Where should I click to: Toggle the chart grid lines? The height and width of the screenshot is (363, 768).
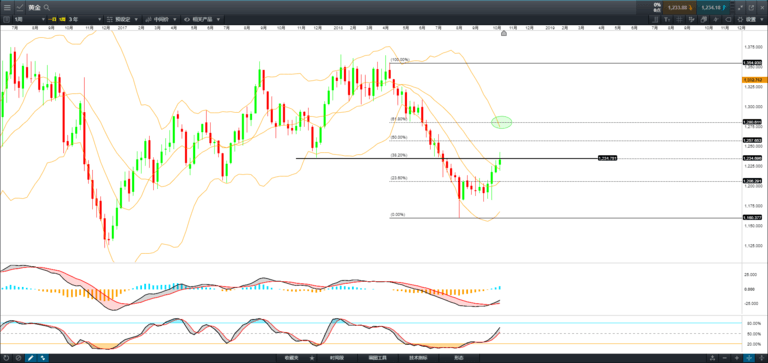680,20
